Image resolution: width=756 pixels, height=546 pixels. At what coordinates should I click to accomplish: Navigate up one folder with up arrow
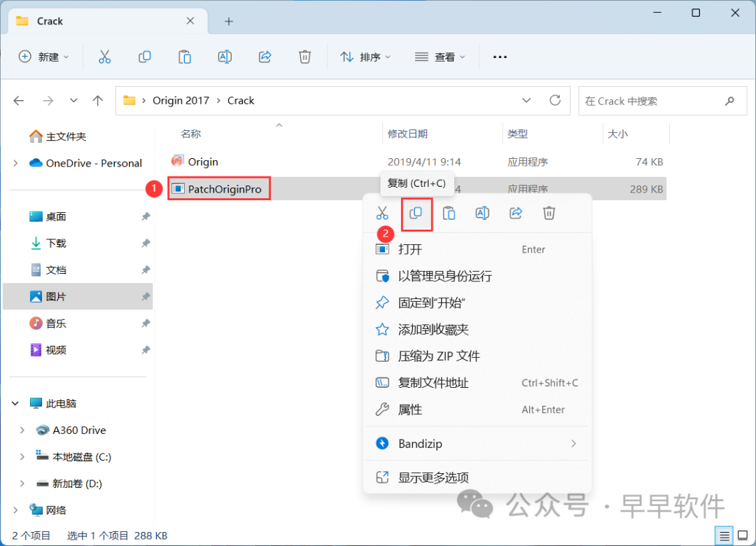click(98, 101)
